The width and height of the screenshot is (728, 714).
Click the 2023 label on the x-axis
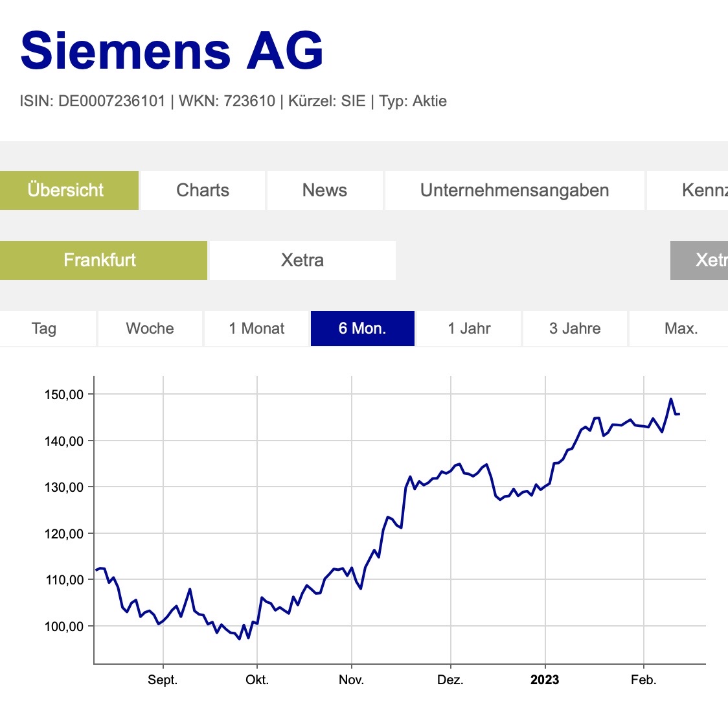pos(544,680)
